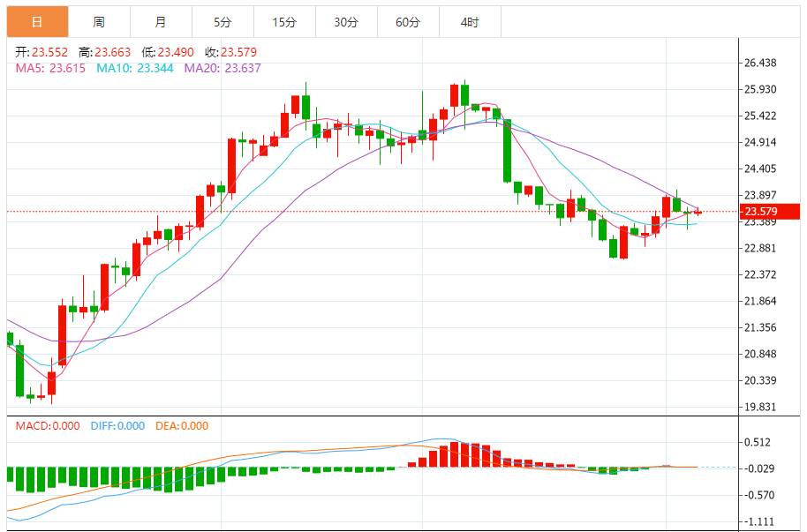Click the -1.111 MACD axis label
The image size is (807, 532).
click(x=759, y=521)
